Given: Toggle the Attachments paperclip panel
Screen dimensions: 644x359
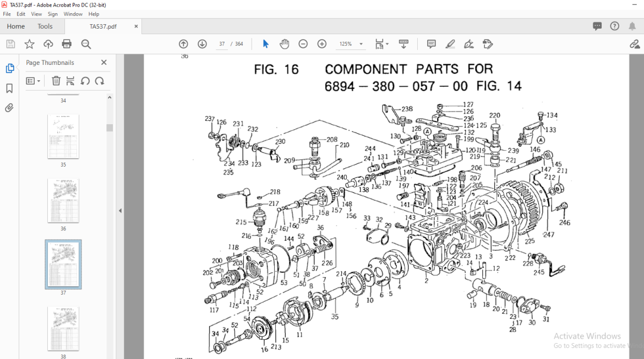Looking at the screenshot, I should tap(9, 108).
